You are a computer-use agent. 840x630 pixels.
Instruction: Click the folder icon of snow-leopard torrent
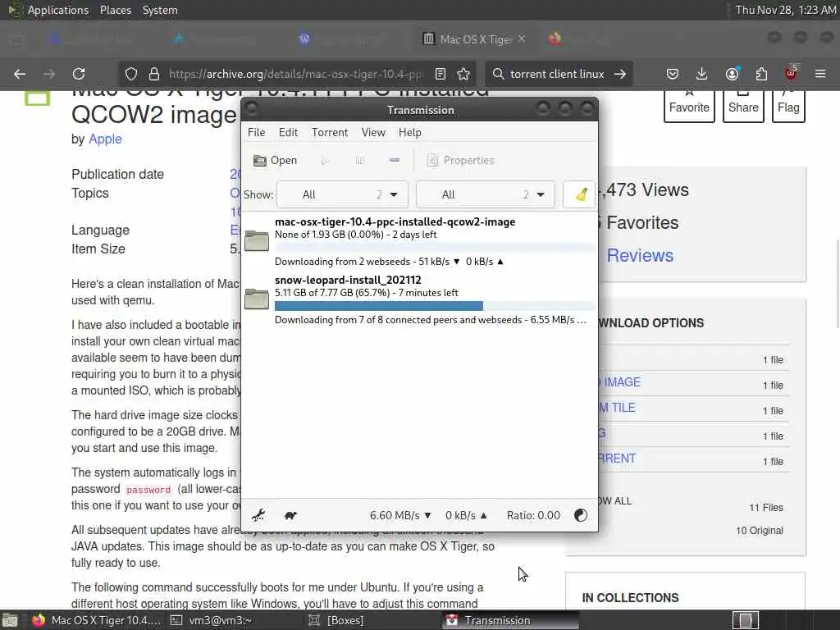pos(257,299)
